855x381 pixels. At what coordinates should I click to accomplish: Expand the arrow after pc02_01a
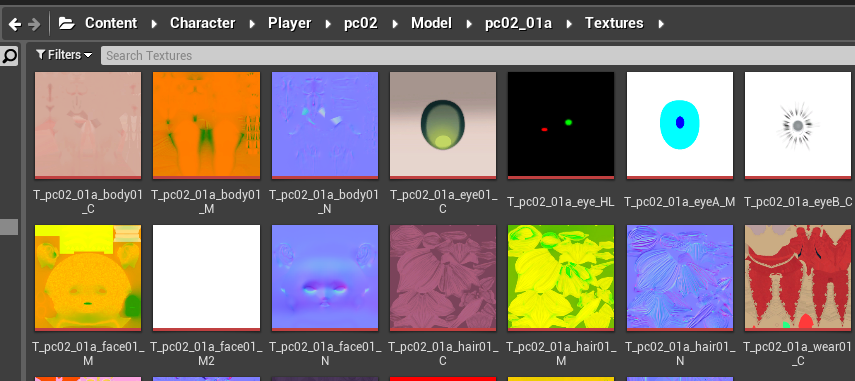click(569, 24)
